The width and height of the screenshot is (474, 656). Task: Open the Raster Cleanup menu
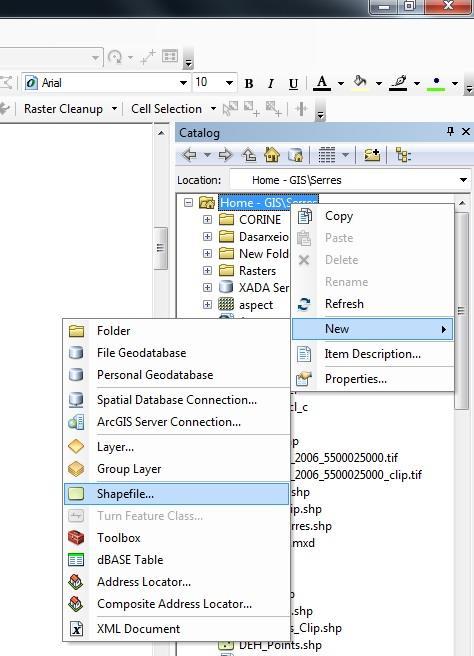coord(70,109)
